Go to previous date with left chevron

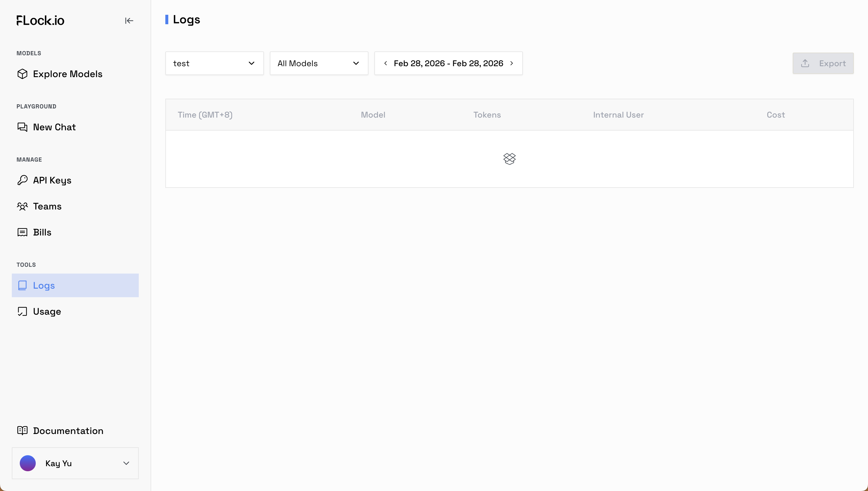coord(386,64)
